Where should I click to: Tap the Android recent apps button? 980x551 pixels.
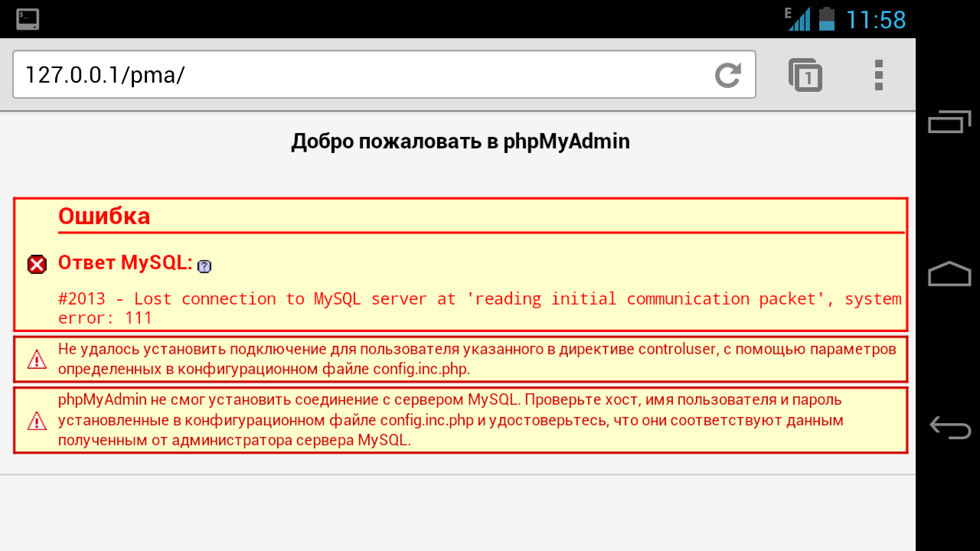point(949,121)
